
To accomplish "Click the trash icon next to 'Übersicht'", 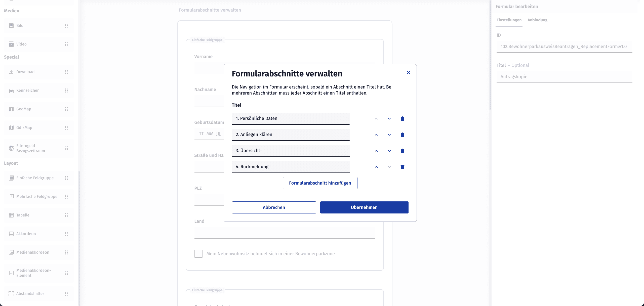I will pyautogui.click(x=402, y=151).
